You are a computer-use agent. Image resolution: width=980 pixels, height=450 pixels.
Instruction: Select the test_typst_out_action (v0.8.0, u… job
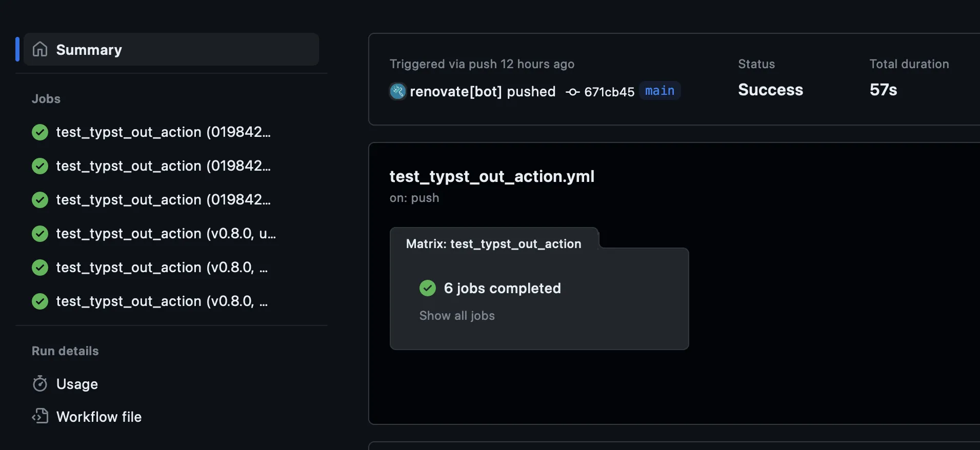tap(166, 234)
